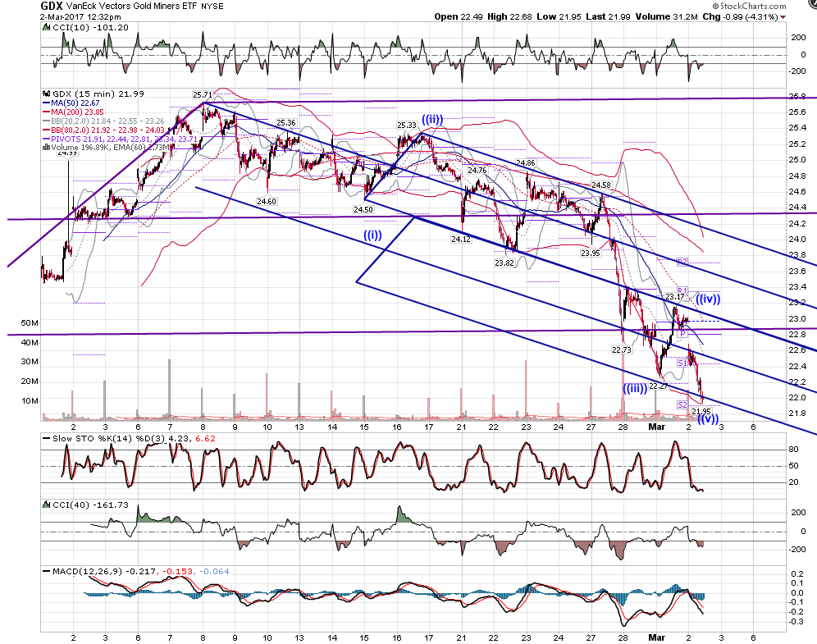Click the 24.58 high price label
This screenshot has height=644, width=817.
[x=600, y=185]
